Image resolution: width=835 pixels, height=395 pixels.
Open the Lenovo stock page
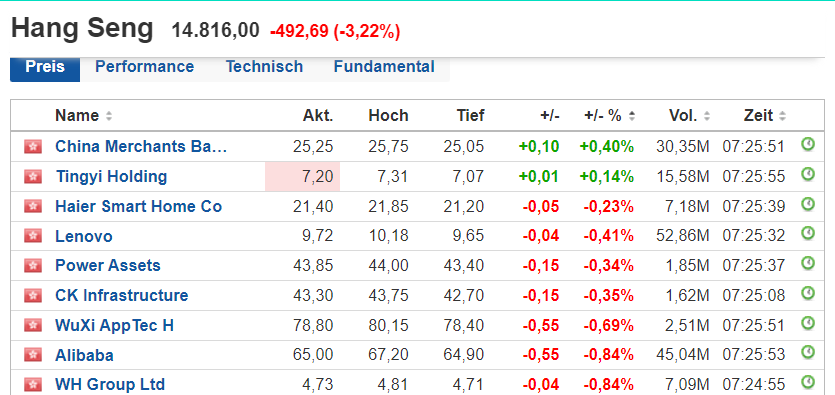(x=84, y=236)
